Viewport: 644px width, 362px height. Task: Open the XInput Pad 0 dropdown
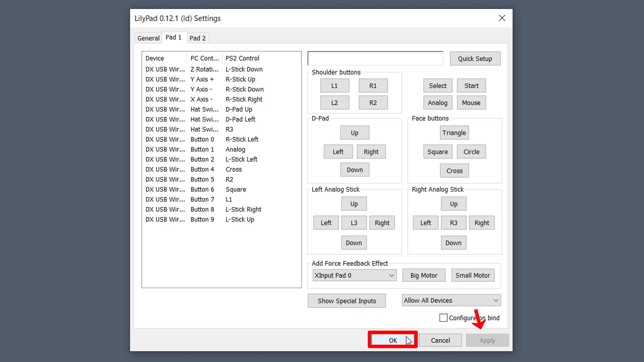355,275
